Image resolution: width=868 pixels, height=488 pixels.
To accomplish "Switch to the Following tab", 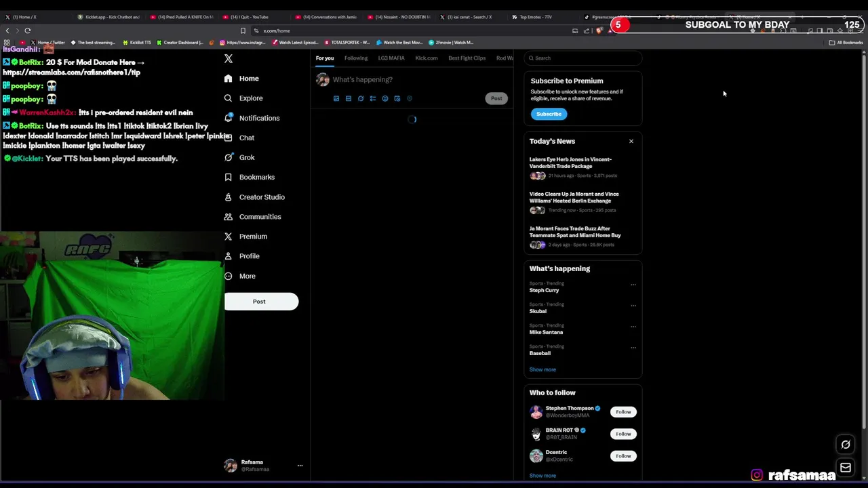I will (x=356, y=58).
